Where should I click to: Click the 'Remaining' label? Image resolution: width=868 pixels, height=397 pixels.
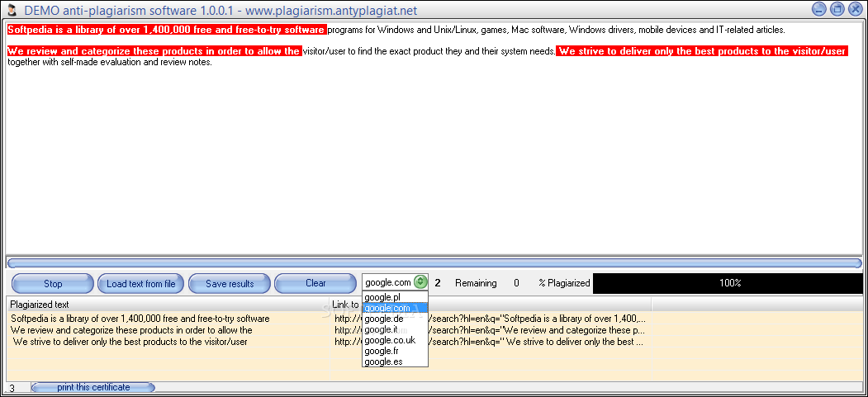(x=476, y=283)
